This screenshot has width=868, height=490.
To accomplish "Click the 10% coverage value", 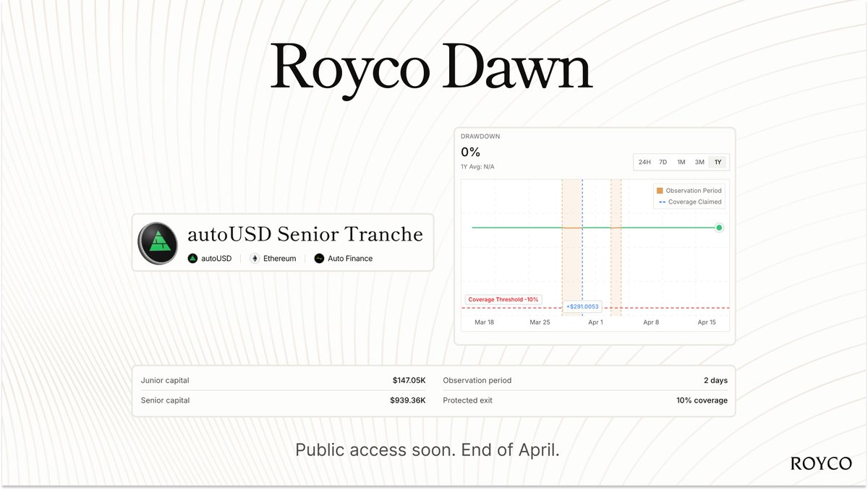I will pyautogui.click(x=702, y=400).
